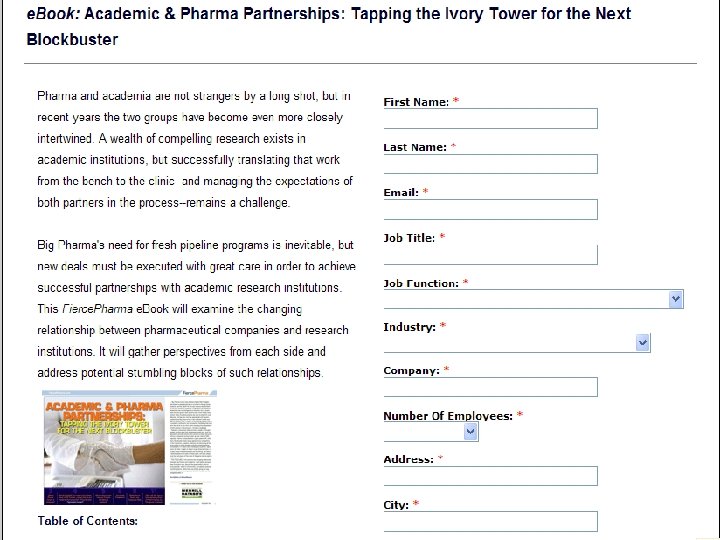Open the Job Function dropdown

tap(533, 299)
